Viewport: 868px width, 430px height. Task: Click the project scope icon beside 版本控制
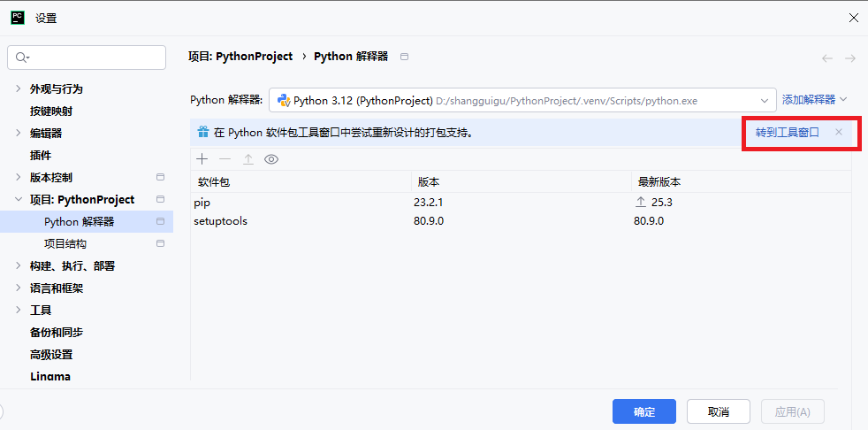click(161, 177)
